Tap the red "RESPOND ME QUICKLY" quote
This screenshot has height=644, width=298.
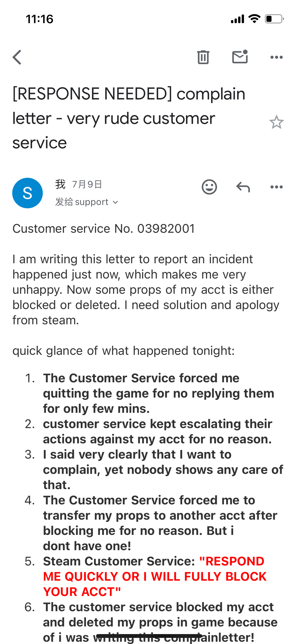pos(155,576)
